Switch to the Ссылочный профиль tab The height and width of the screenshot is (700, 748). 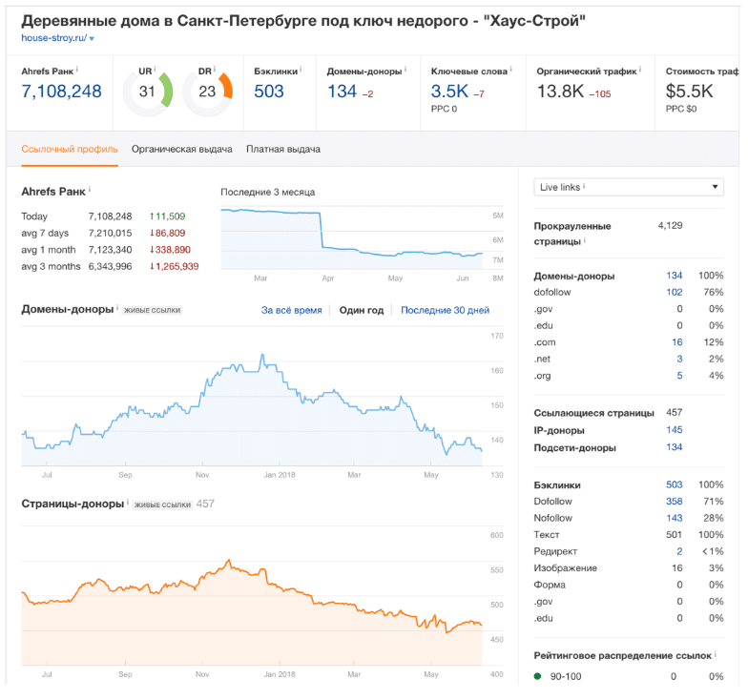pyautogui.click(x=69, y=149)
